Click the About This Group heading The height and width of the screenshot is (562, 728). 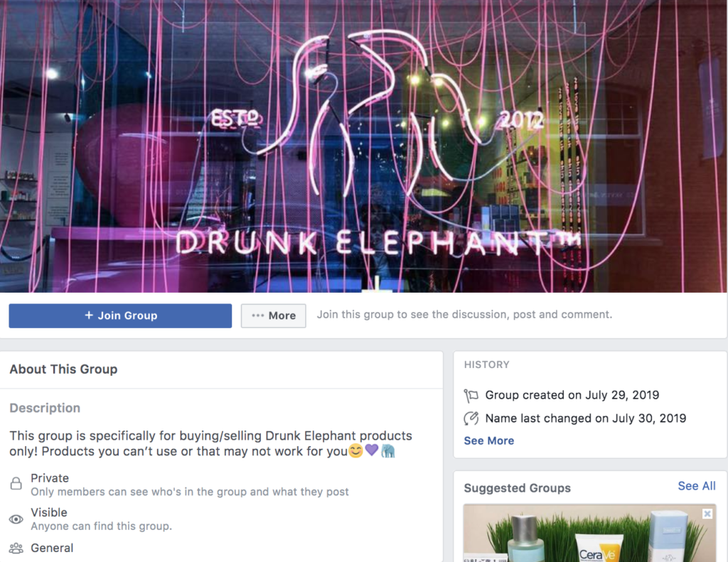tap(63, 369)
